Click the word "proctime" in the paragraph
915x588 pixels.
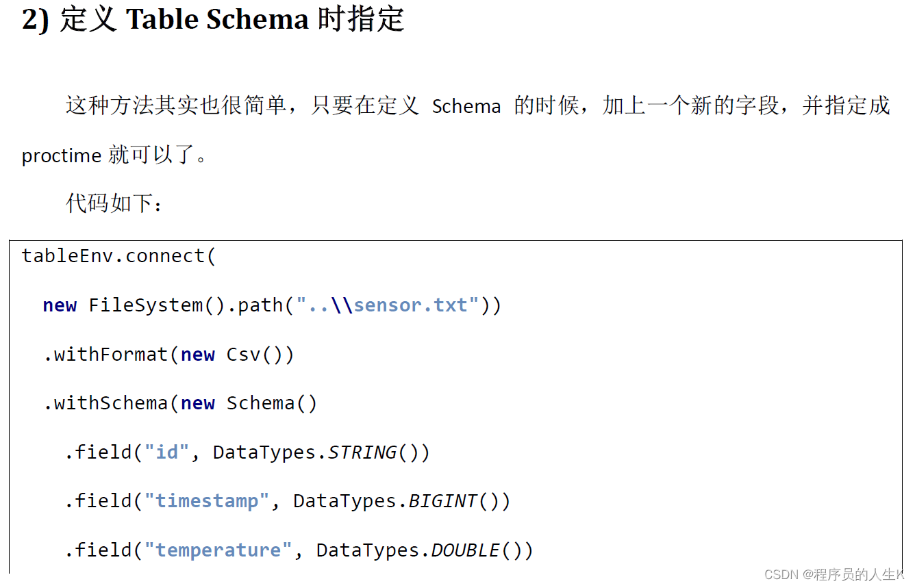point(62,156)
